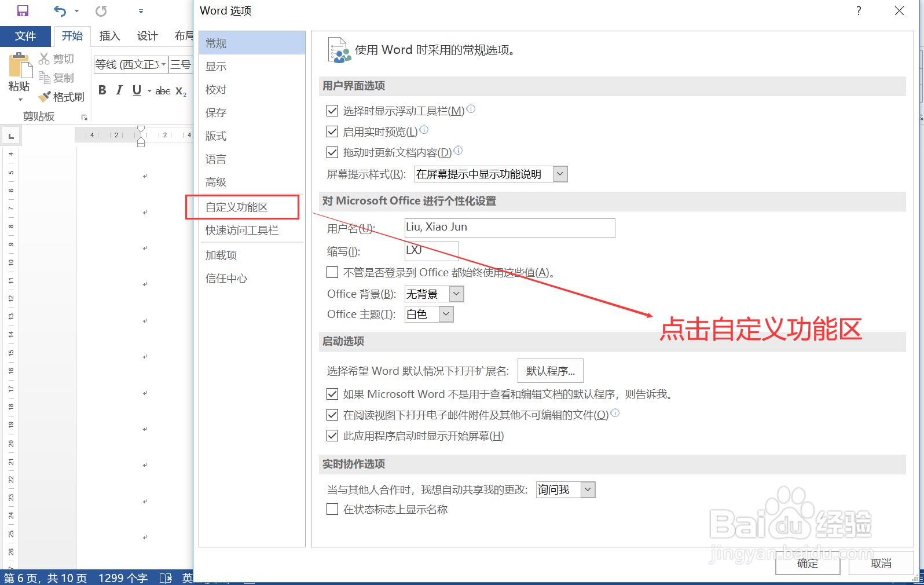Apply subscript (X₂) formatting
This screenshot has width=924, height=585.
click(181, 91)
